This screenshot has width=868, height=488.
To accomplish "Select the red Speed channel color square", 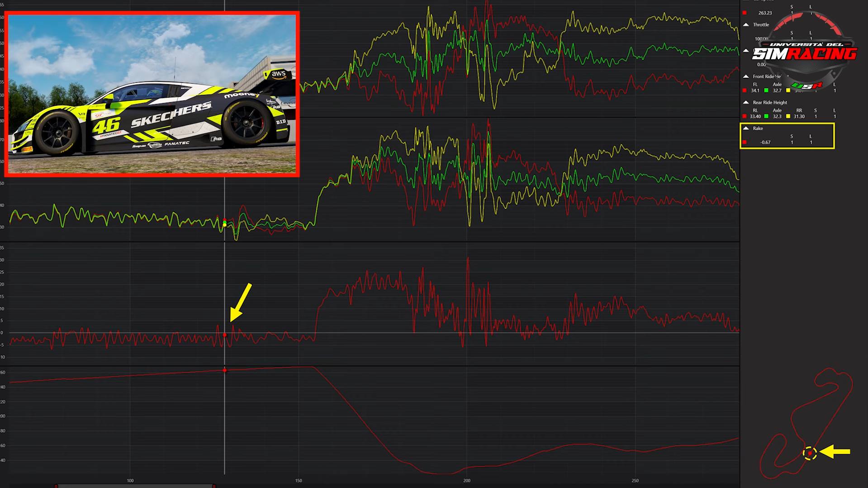I will pos(745,13).
